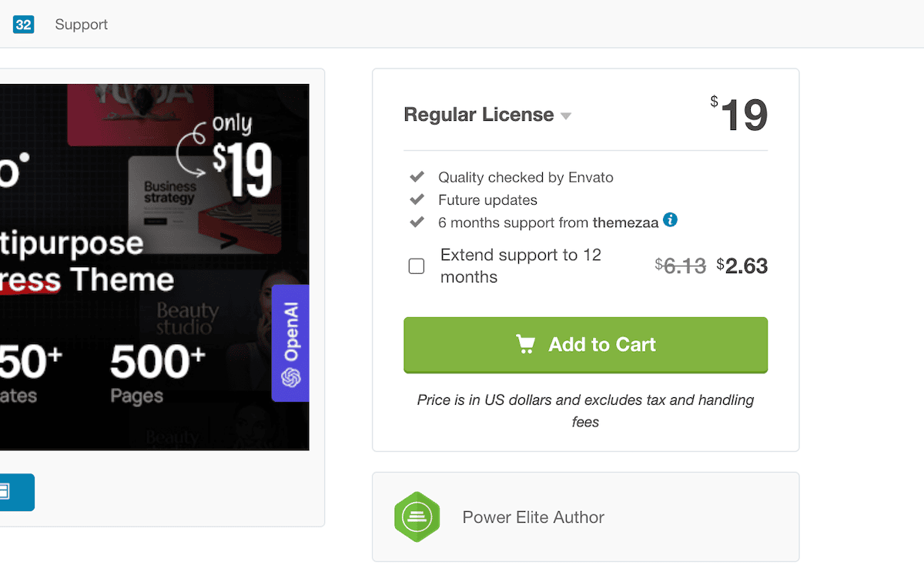Click the 6 months support checkmark icon
The height and width of the screenshot is (575, 924).
(x=417, y=222)
